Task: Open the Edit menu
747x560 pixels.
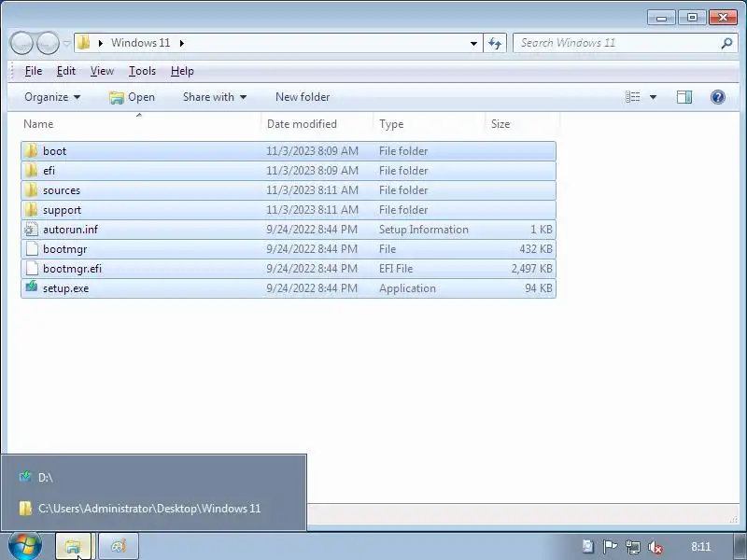Action: click(x=66, y=71)
